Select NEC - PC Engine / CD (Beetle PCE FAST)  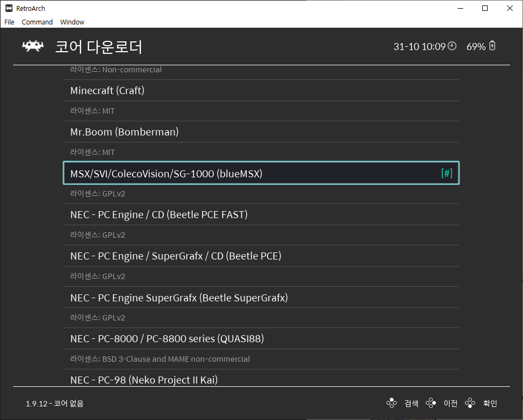click(261, 214)
